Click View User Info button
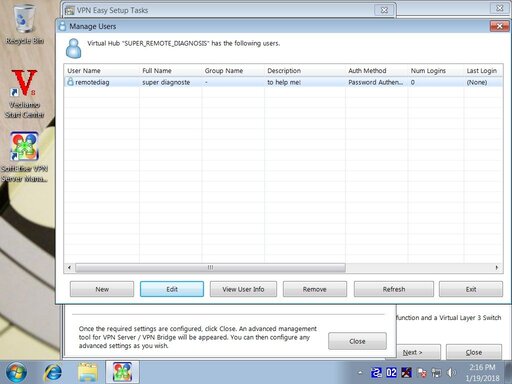 coord(243,289)
